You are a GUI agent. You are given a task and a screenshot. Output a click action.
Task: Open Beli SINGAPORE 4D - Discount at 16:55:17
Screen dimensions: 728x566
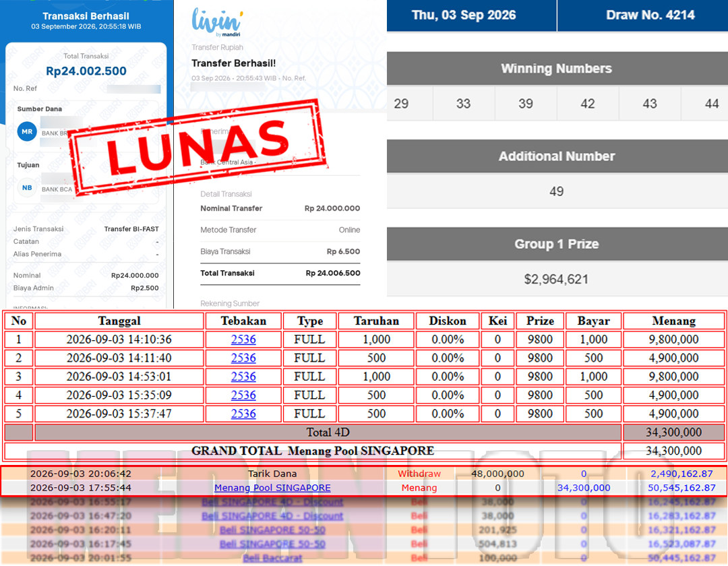pyautogui.click(x=272, y=501)
